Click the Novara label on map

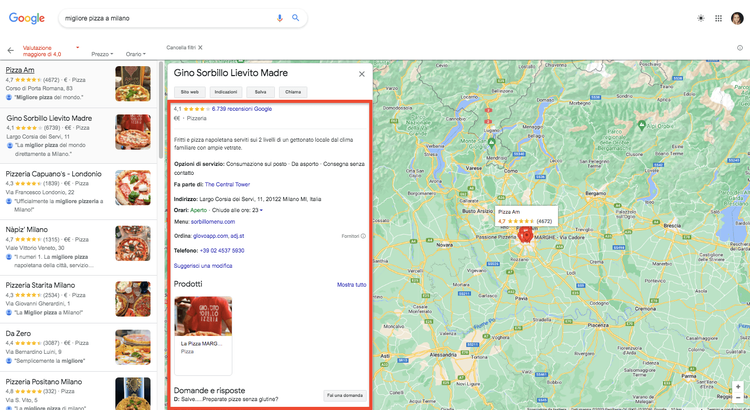tap(444, 245)
